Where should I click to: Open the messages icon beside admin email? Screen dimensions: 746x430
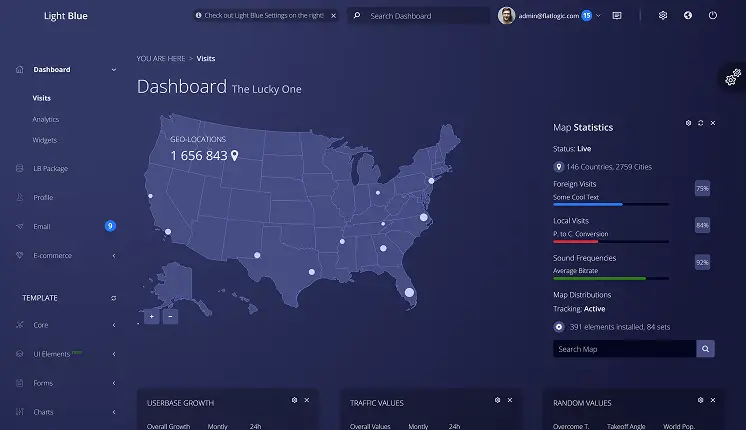tap(617, 16)
